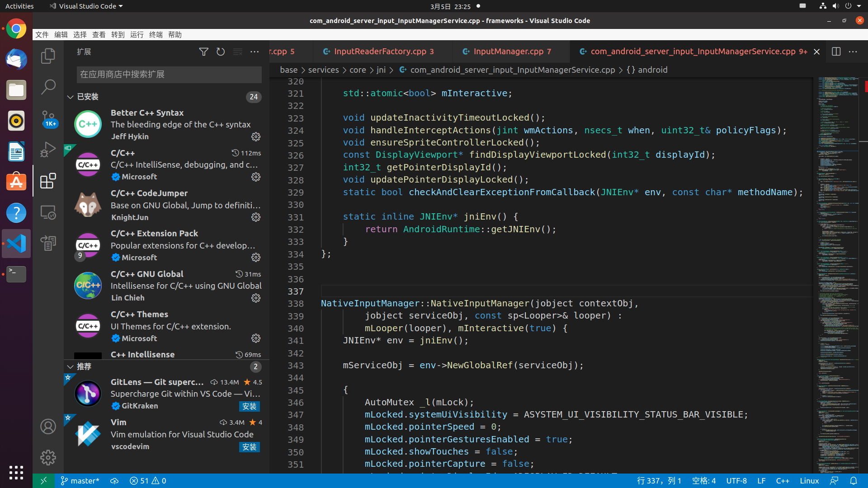Open the Run and Debug view
868x488 pixels.
[x=48, y=150]
